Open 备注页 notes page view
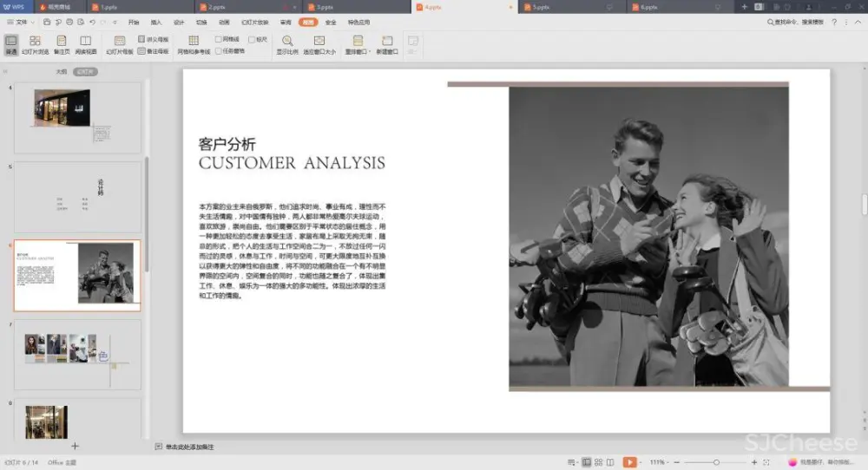Image resolution: width=868 pixels, height=470 pixels. coord(62,44)
